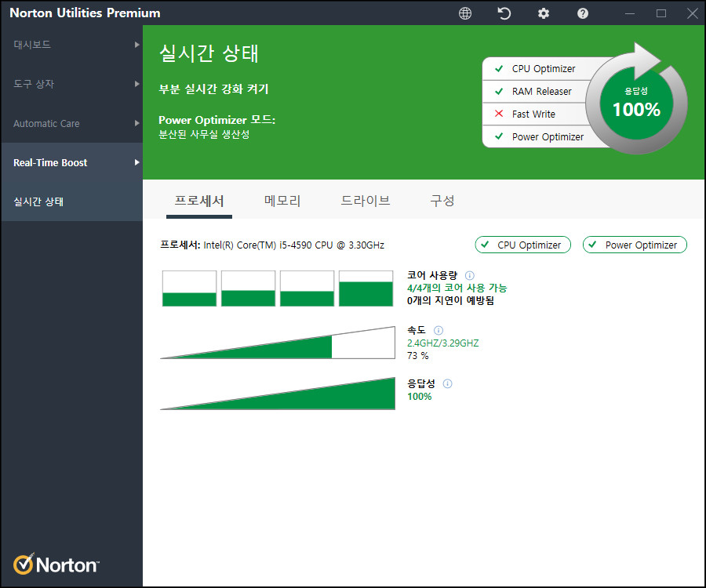This screenshot has width=706, height=588.
Task: Open settings gear icon
Action: pos(544,13)
